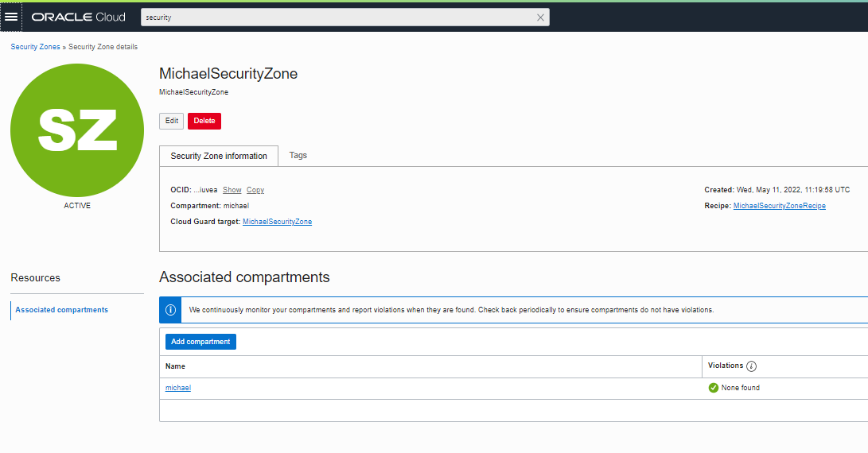Switch to Security Zone information tab

coord(219,156)
